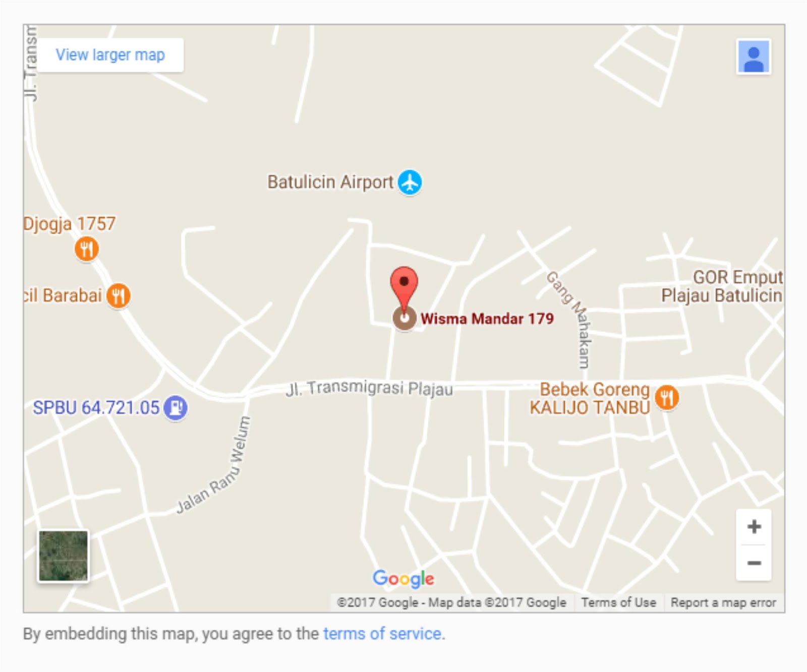This screenshot has height=672, width=807.
Task: Select the Wisma Mandar 179 label
Action: coord(487,319)
